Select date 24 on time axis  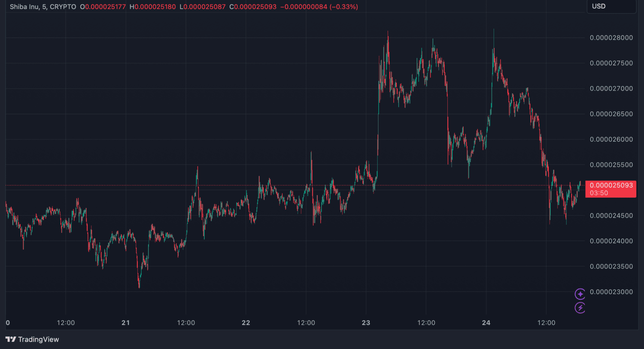(x=486, y=323)
